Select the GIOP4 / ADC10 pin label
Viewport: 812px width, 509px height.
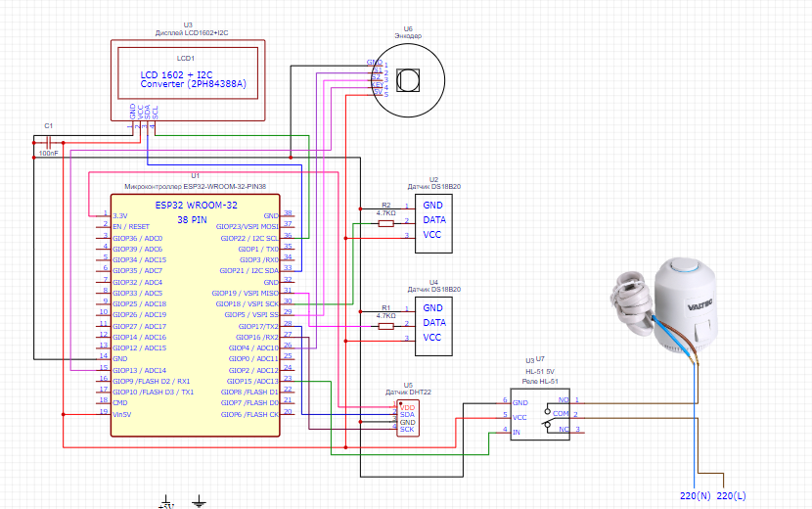point(253,347)
